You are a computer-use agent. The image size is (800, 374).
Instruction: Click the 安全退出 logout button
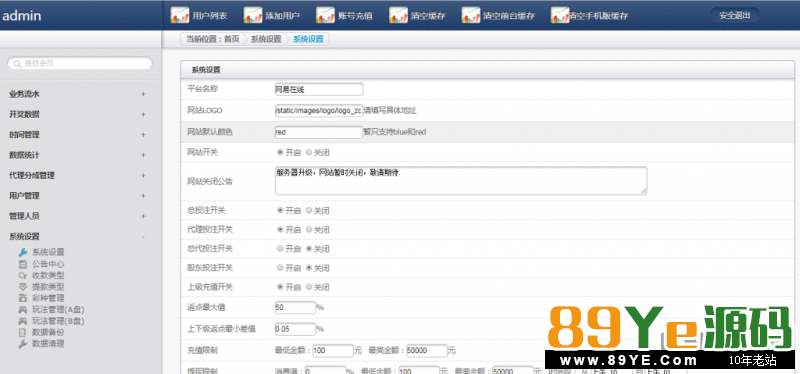pyautogui.click(x=735, y=15)
